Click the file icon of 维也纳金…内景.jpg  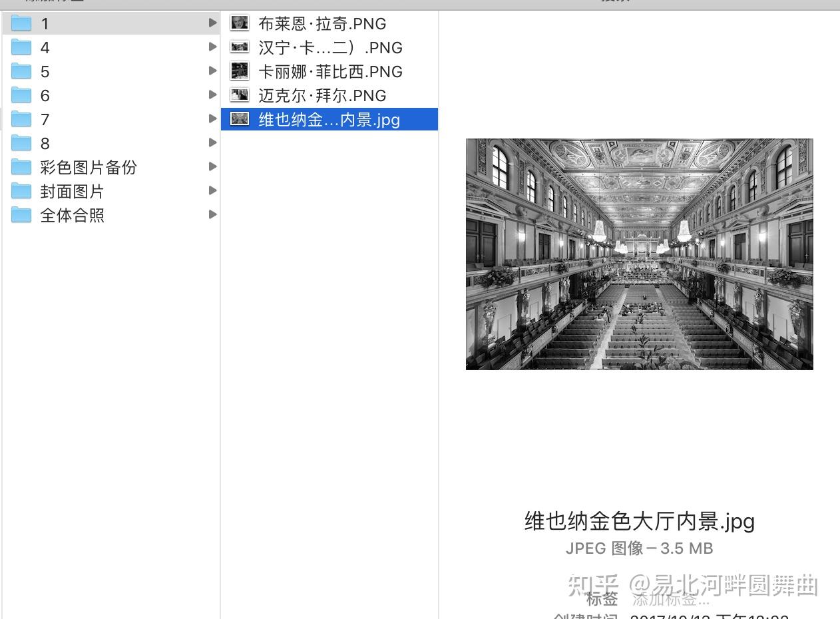(x=239, y=119)
